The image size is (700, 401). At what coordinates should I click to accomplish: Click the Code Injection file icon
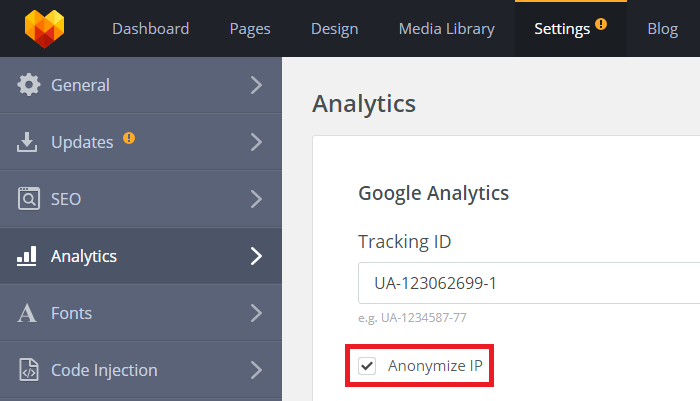(29, 370)
